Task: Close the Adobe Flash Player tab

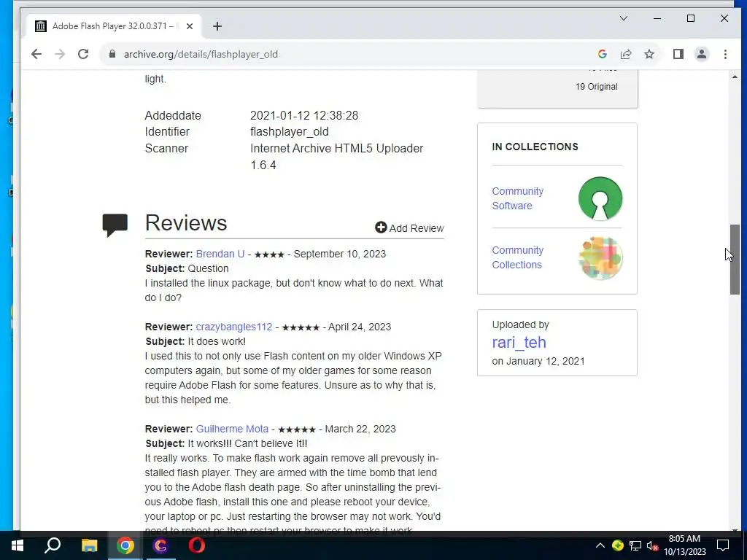Action: coord(190,26)
